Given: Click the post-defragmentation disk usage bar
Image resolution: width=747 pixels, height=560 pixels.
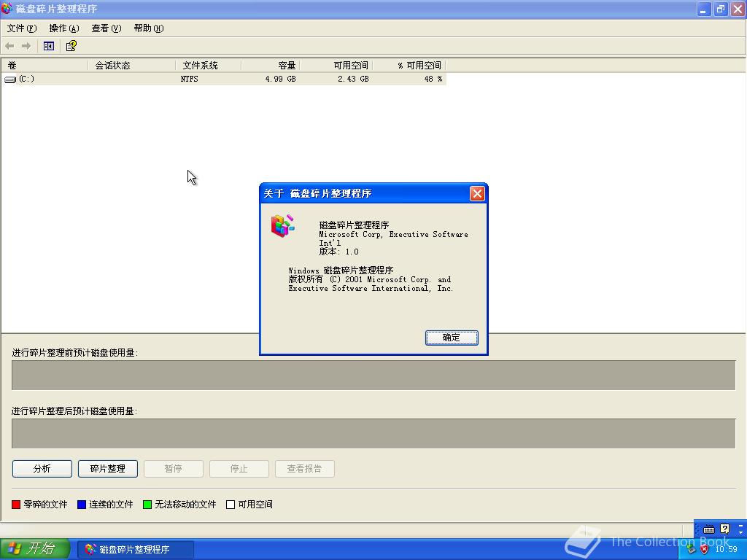Looking at the screenshot, I should pyautogui.click(x=373, y=433).
